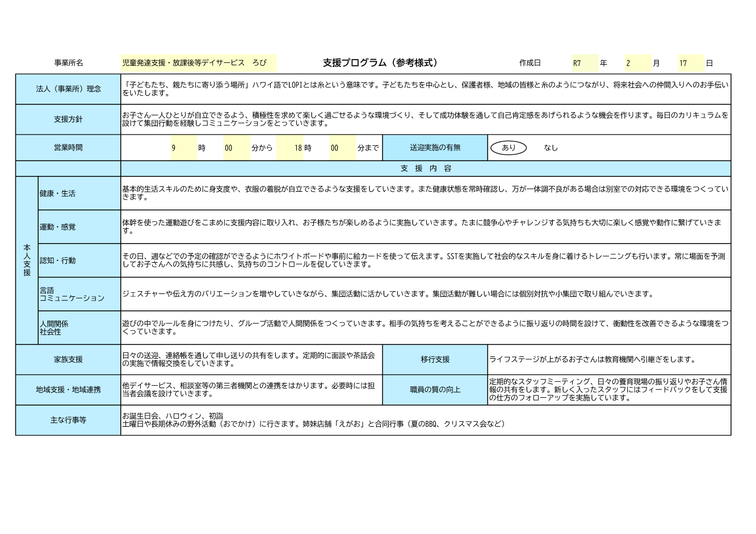The image size is (756, 534).
Task: Select the 主な行事等 header cell
Action: pos(68,421)
